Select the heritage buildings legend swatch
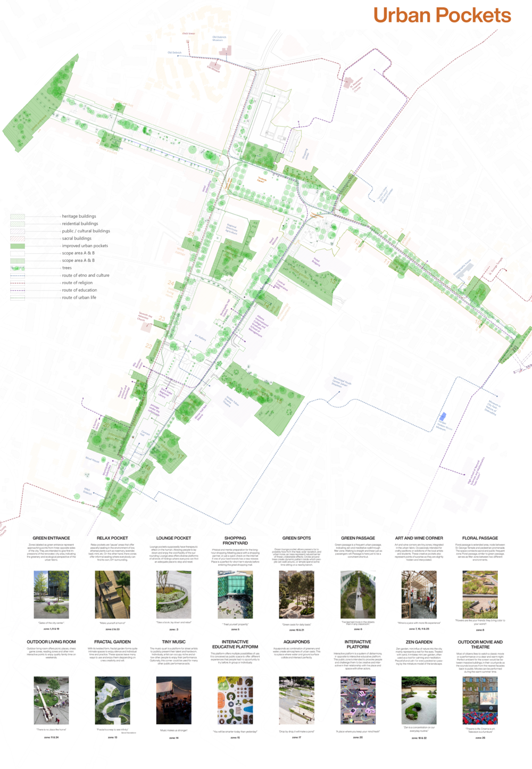This screenshot has height=769, width=532. 18,217
